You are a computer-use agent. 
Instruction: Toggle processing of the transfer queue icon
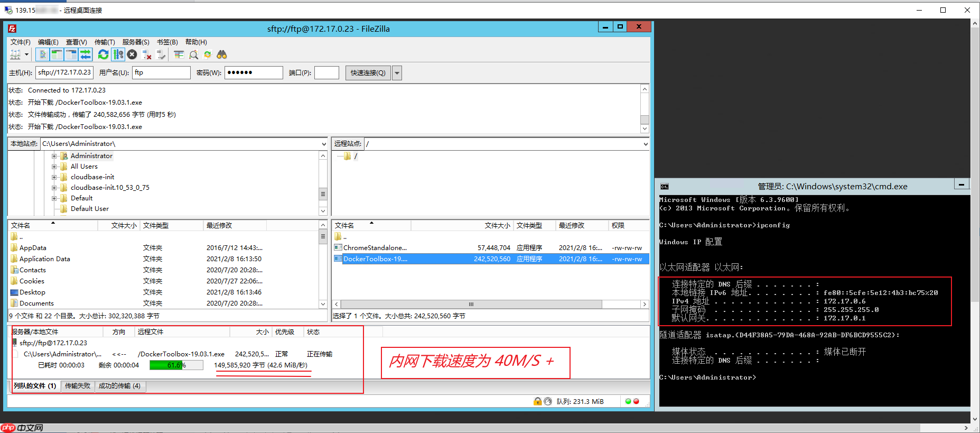118,54
